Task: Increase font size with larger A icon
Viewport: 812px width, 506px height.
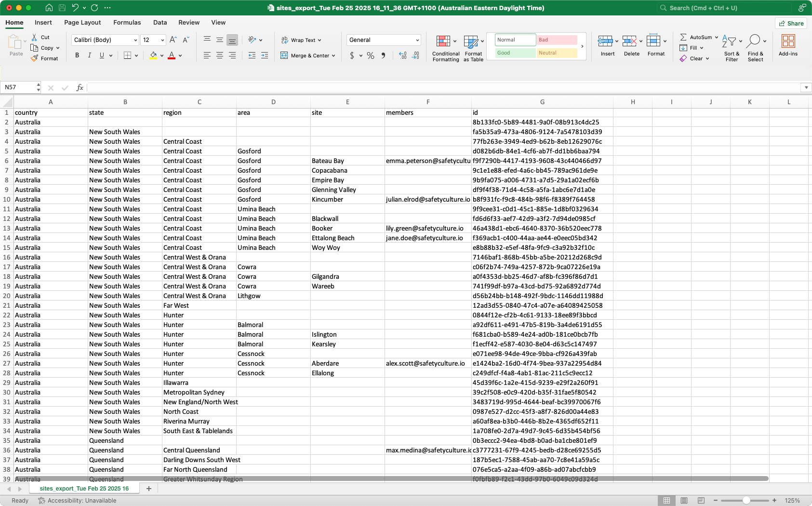Action: (173, 40)
